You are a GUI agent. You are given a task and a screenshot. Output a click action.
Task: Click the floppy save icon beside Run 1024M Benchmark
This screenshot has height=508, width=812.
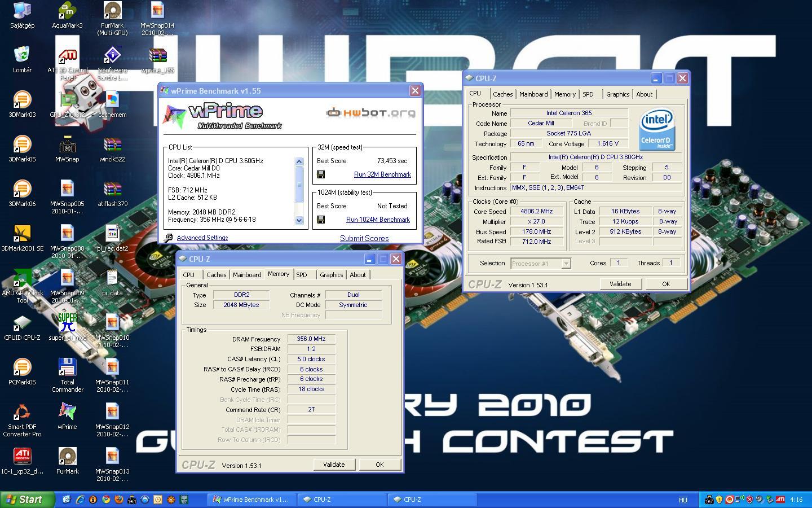321,220
